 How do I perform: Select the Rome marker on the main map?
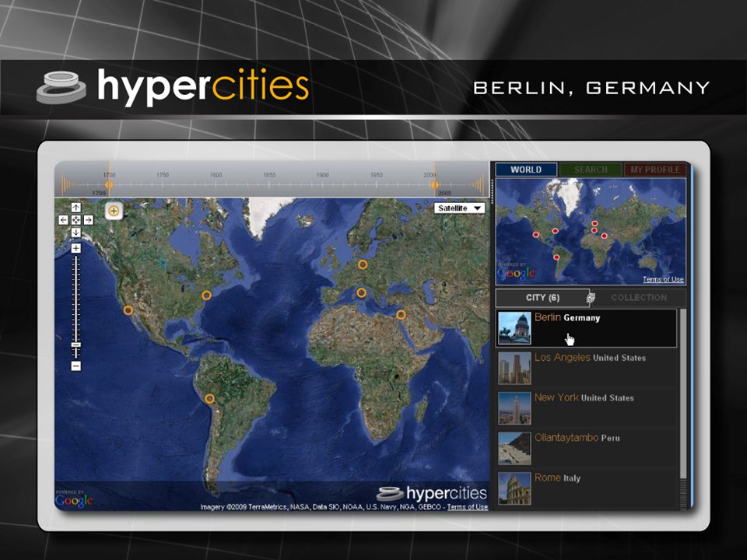pos(362,293)
